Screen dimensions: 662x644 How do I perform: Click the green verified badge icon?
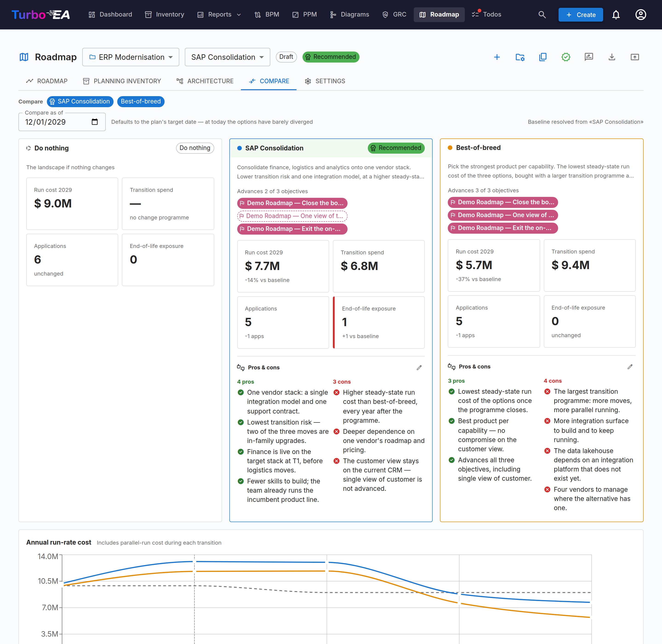click(x=566, y=57)
